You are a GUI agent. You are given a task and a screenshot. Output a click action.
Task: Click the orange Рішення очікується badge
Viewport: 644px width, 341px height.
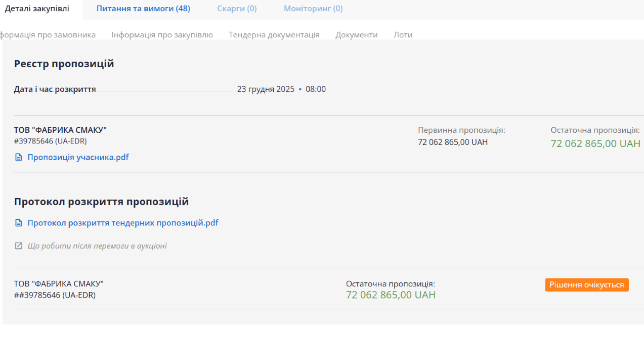click(x=586, y=285)
